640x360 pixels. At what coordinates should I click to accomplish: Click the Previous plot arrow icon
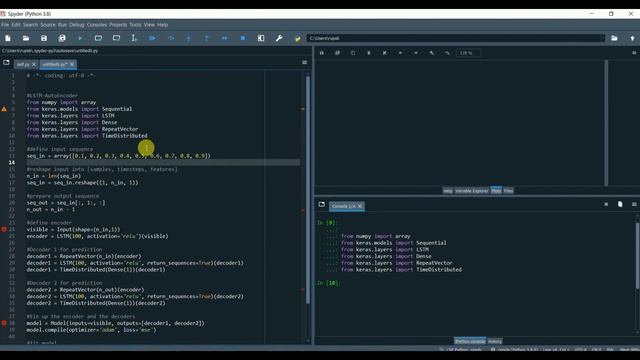pyautogui.click(x=400, y=53)
